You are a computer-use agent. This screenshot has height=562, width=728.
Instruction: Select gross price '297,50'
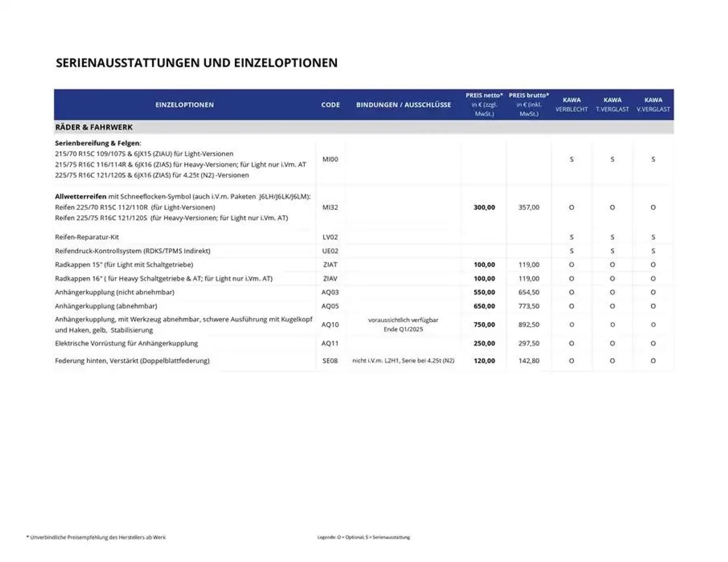(529, 343)
